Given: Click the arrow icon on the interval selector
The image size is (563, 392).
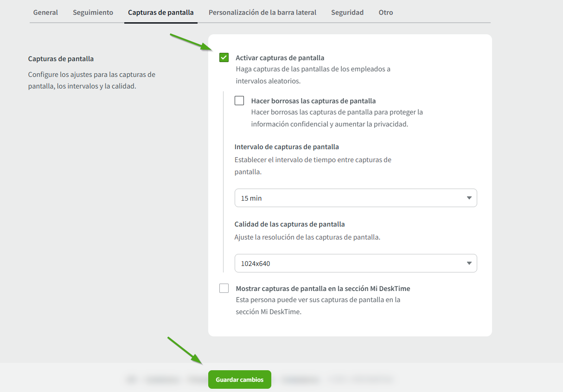Looking at the screenshot, I should coord(469,198).
